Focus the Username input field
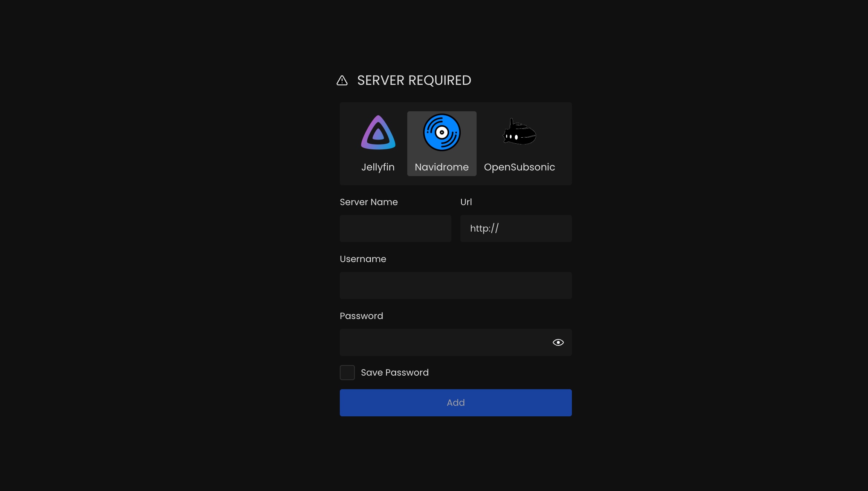Screen dimensions: 868x491 click(x=456, y=285)
